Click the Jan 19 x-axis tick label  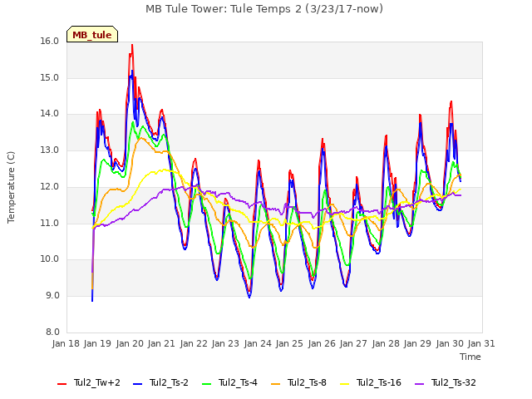(98, 343)
